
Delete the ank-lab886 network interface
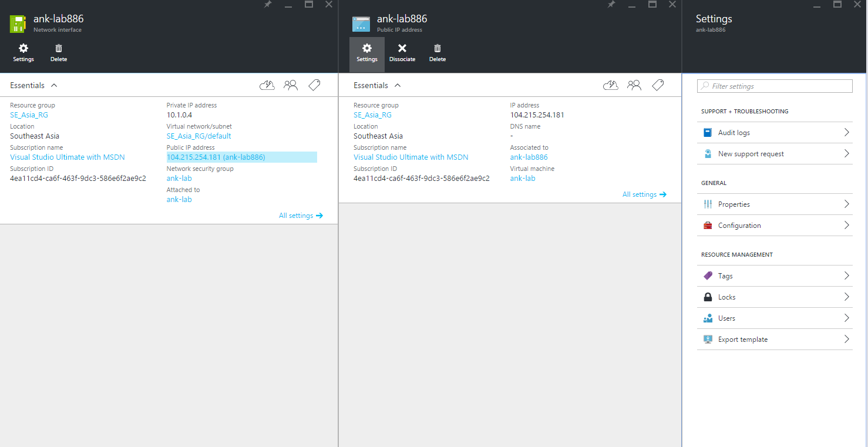59,52
